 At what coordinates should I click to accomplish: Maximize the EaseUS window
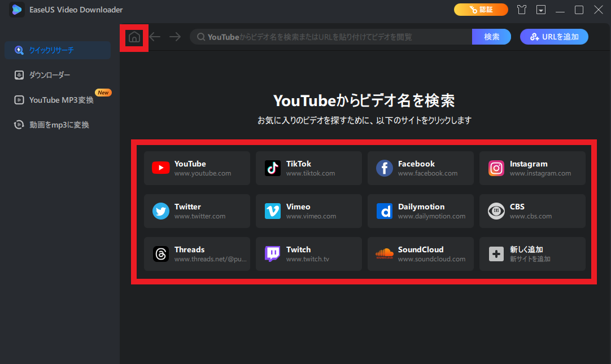[x=579, y=10]
